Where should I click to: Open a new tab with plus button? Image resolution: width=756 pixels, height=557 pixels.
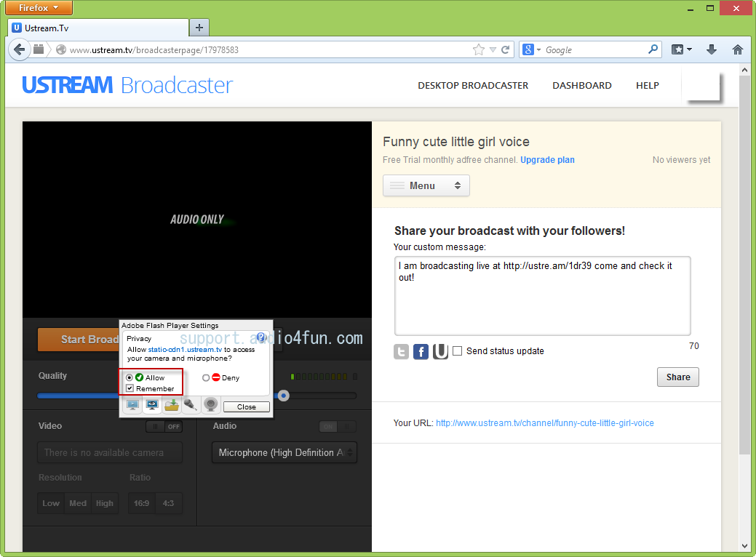pos(199,28)
